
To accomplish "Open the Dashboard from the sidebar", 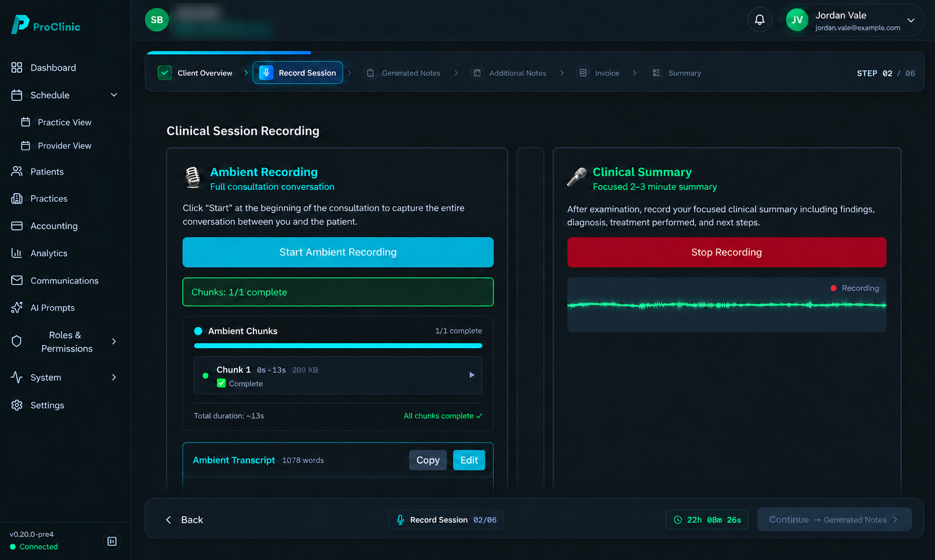I will click(53, 67).
